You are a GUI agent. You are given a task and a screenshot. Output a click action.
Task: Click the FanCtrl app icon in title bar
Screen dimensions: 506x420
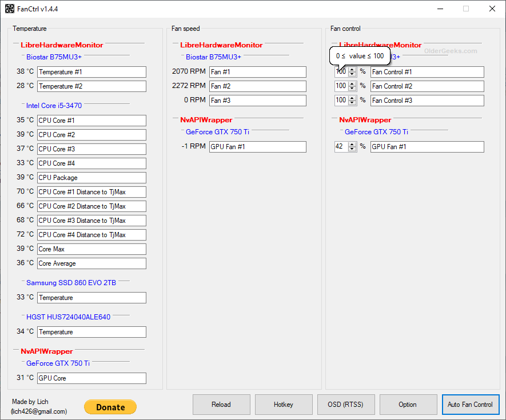point(10,9)
